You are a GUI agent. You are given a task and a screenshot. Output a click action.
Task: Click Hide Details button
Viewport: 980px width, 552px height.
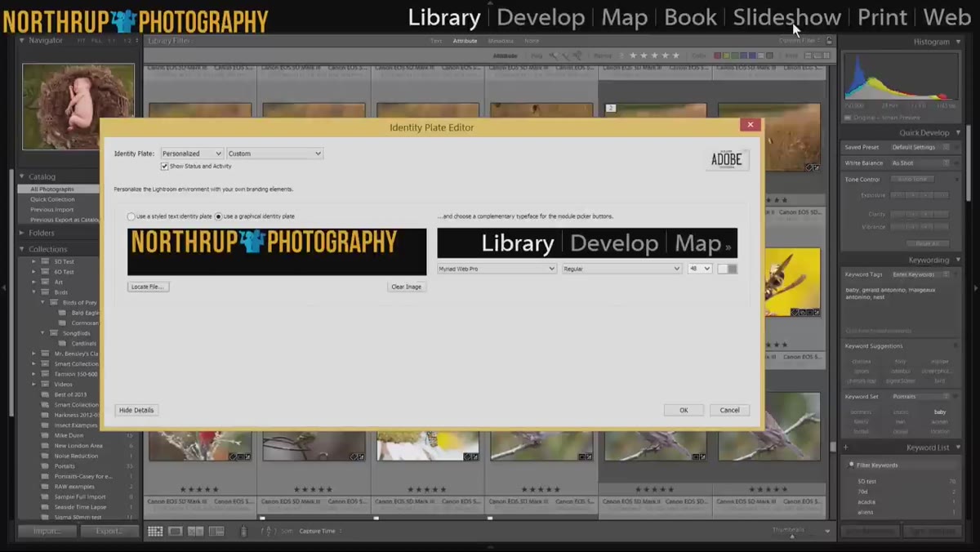coord(136,410)
